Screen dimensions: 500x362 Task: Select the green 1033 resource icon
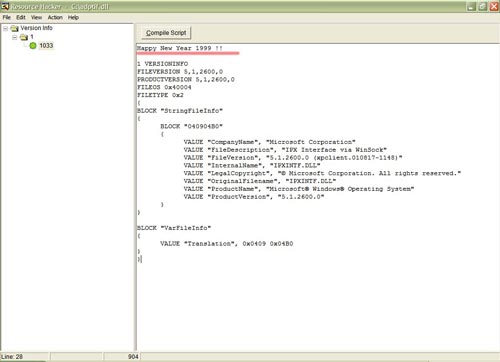33,46
